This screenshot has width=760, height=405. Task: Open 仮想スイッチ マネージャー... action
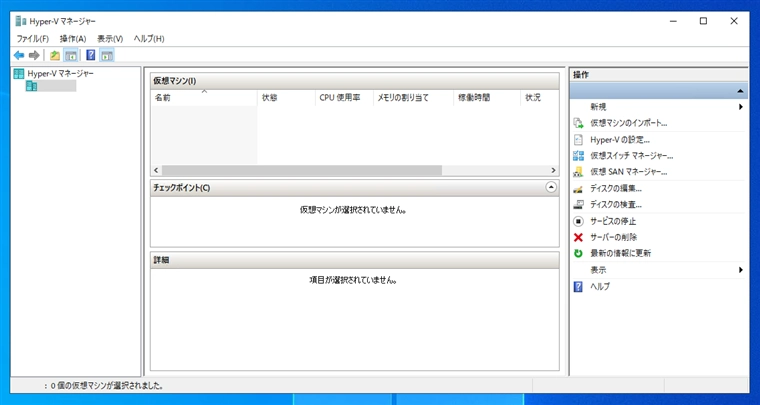point(632,156)
